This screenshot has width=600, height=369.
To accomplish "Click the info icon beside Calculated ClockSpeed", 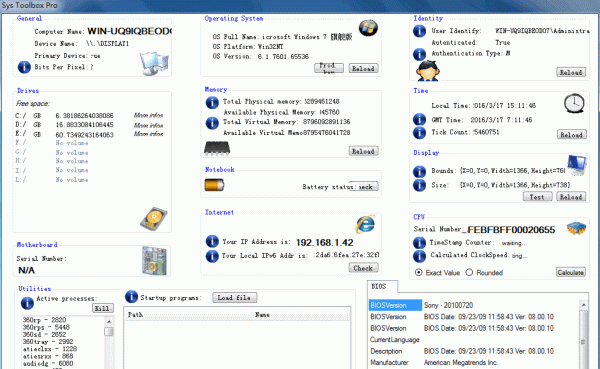I will (419, 256).
